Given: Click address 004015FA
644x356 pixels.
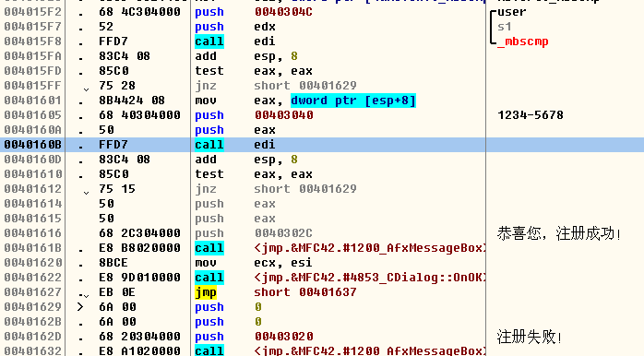Looking at the screenshot, I should (x=32, y=56).
